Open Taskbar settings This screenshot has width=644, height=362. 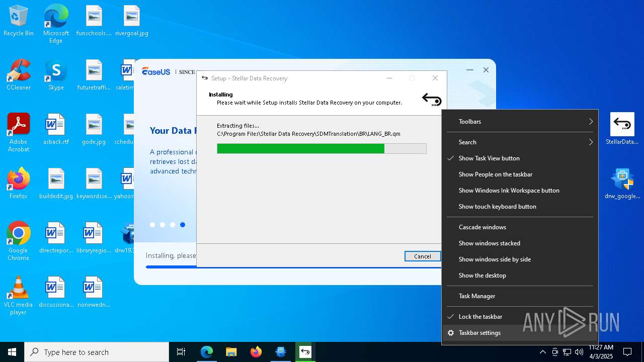[520, 333]
